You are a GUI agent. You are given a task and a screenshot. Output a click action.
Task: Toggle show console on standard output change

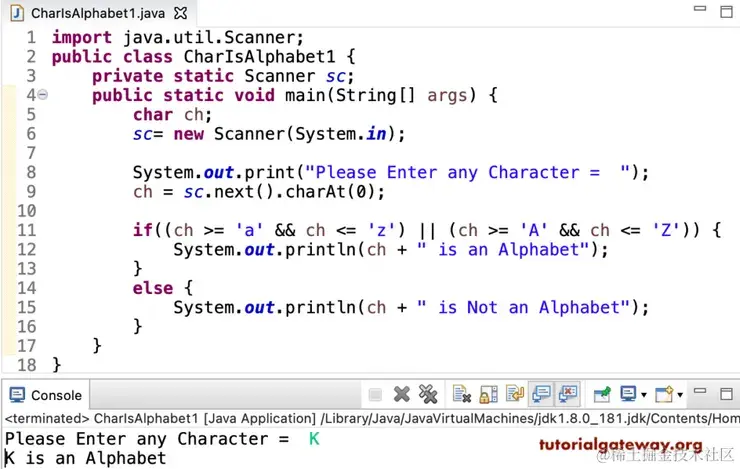tap(541, 394)
